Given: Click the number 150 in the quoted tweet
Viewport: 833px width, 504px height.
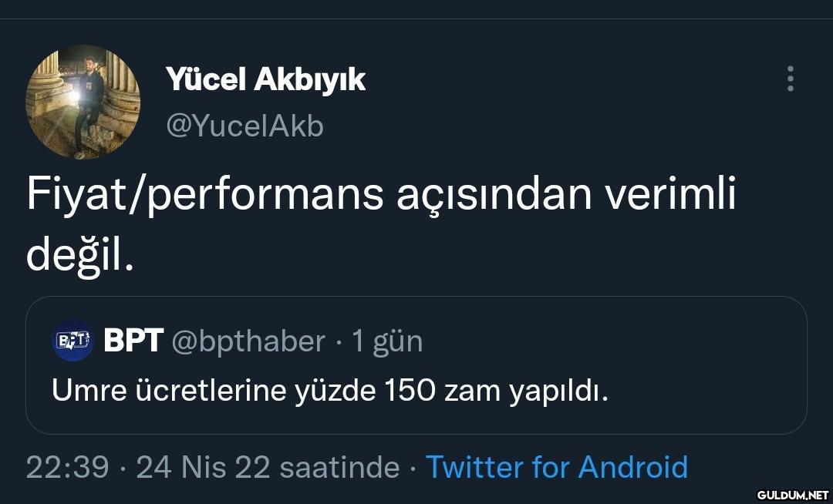Looking at the screenshot, I should [409, 391].
